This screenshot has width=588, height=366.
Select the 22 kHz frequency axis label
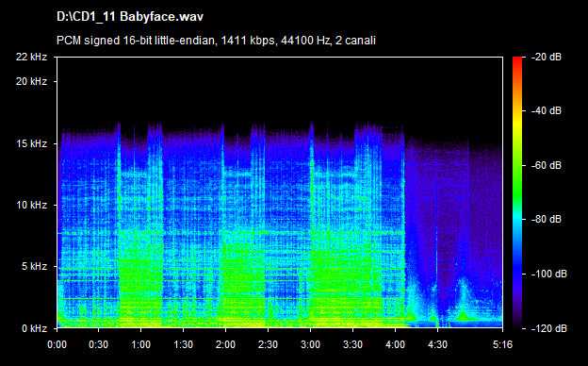point(31,57)
